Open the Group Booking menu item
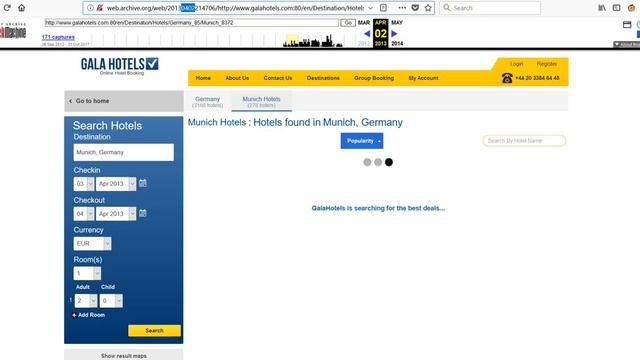640x360 pixels. coord(374,78)
